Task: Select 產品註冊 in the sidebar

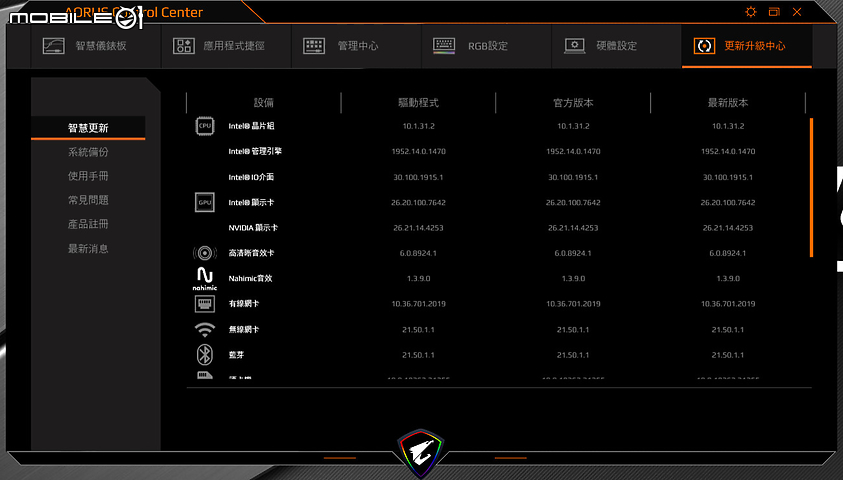Action: [88, 224]
